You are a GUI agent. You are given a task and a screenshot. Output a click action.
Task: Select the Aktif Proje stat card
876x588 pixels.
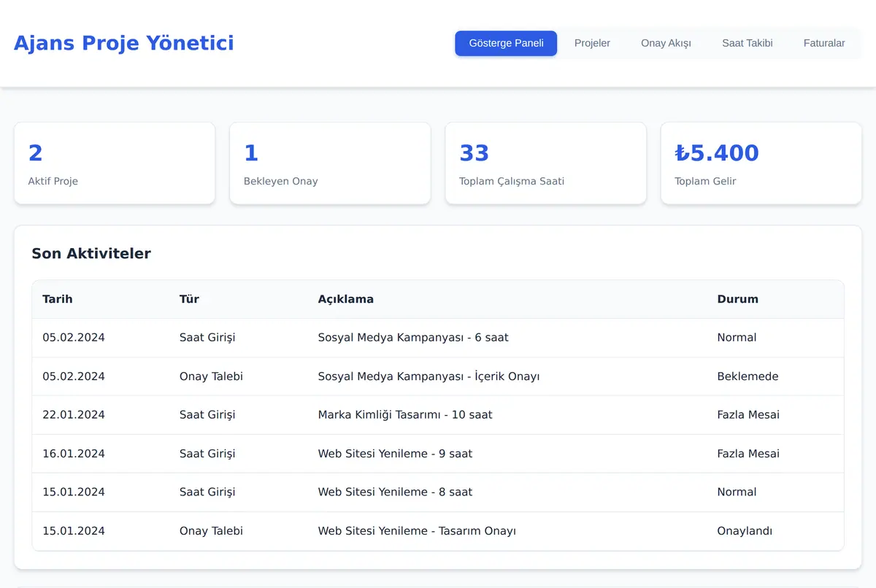point(115,163)
